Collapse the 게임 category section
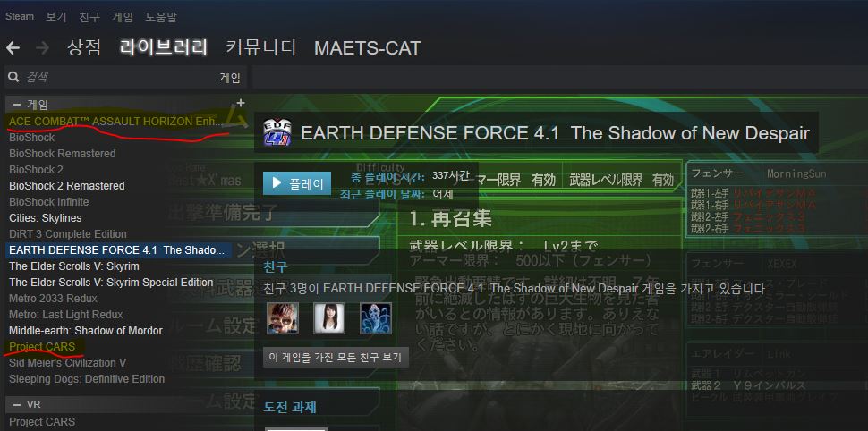The width and height of the screenshot is (868, 431). 17,105
